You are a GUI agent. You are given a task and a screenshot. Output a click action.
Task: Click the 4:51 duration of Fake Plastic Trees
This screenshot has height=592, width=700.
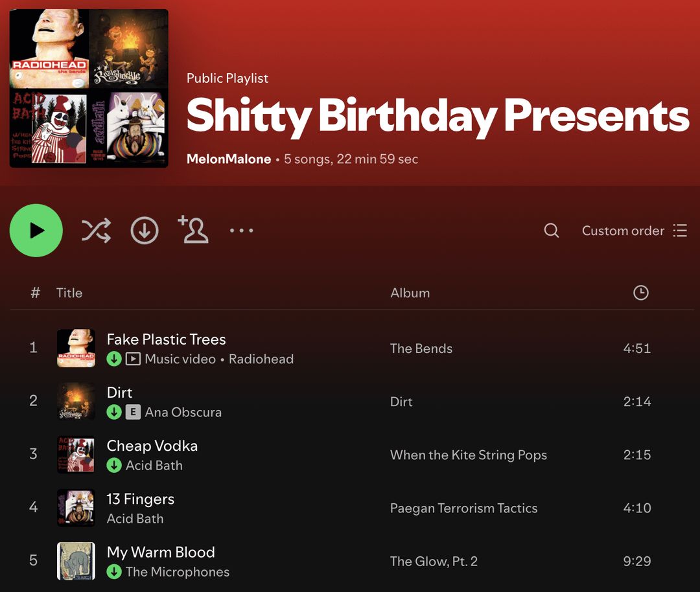[637, 348]
